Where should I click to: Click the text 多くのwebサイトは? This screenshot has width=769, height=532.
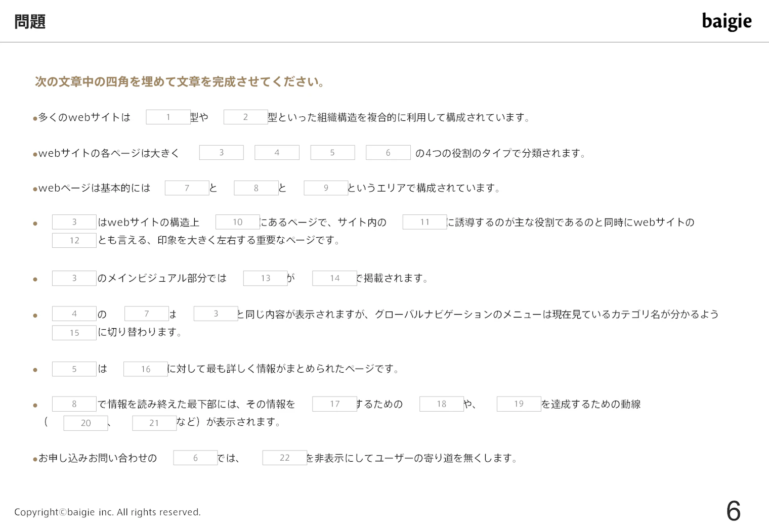click(x=84, y=117)
